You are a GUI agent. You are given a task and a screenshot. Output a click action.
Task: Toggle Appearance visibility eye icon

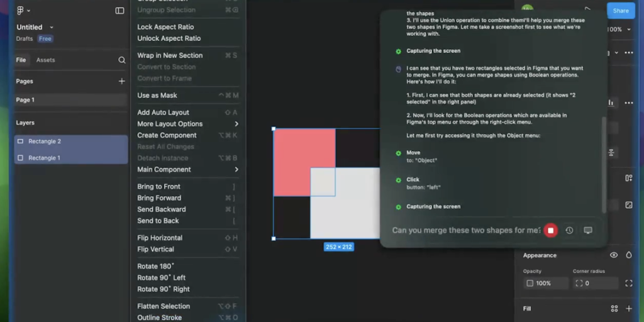614,255
